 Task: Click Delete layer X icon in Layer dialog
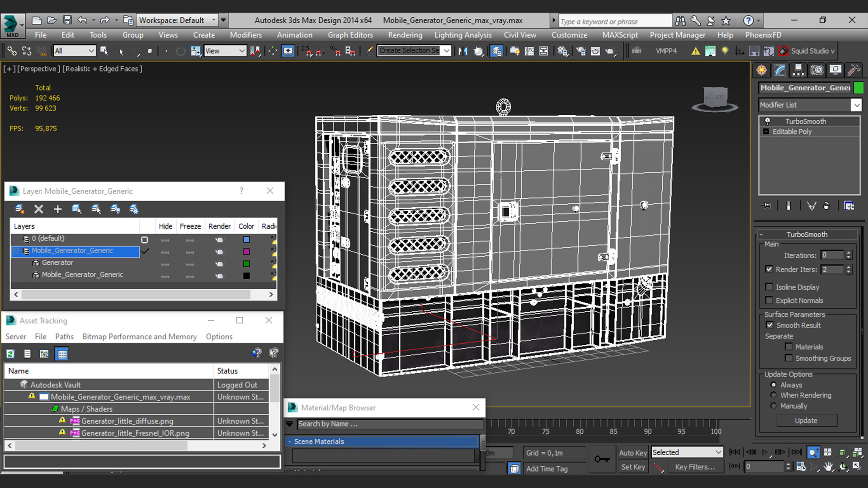point(39,209)
